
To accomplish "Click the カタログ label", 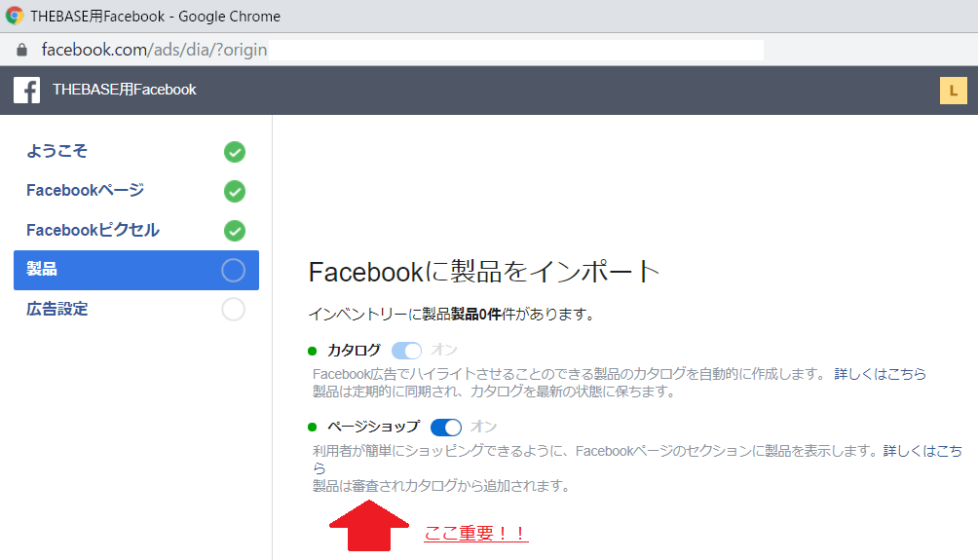I will tap(354, 351).
